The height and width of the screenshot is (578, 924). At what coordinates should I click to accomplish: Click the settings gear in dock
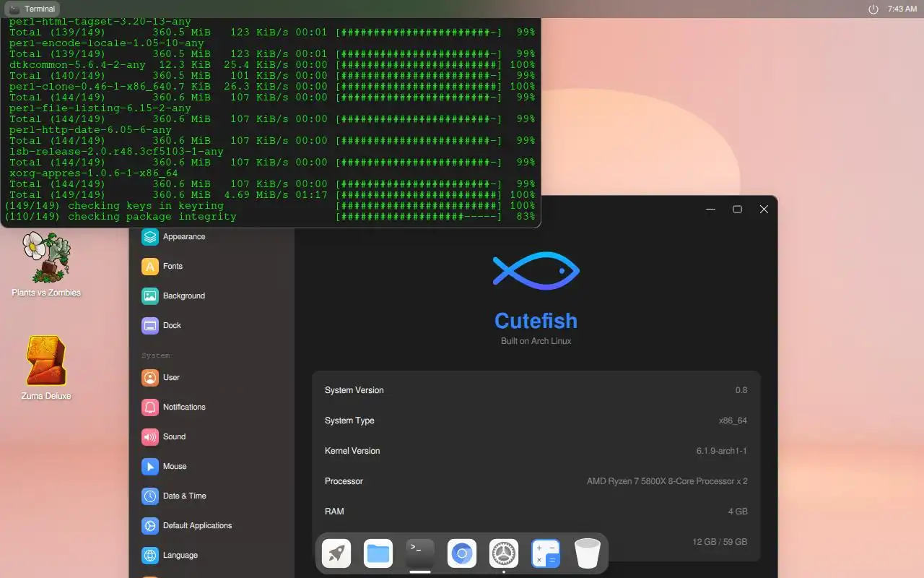(x=504, y=554)
